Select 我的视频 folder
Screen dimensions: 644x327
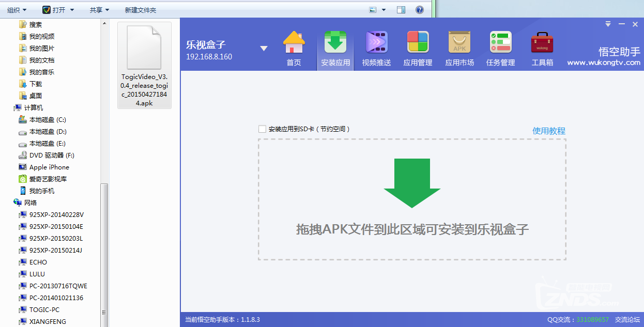42,36
